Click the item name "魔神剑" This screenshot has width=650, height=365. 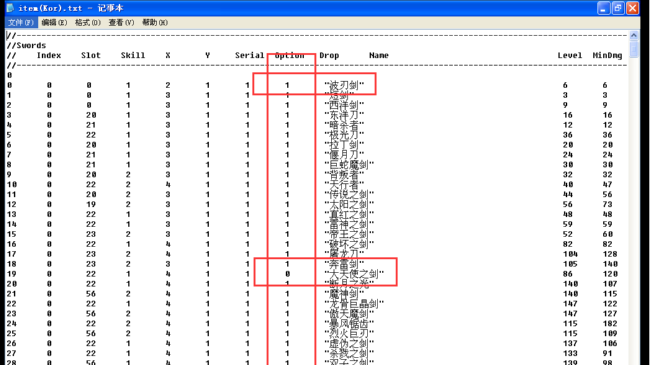(344, 294)
